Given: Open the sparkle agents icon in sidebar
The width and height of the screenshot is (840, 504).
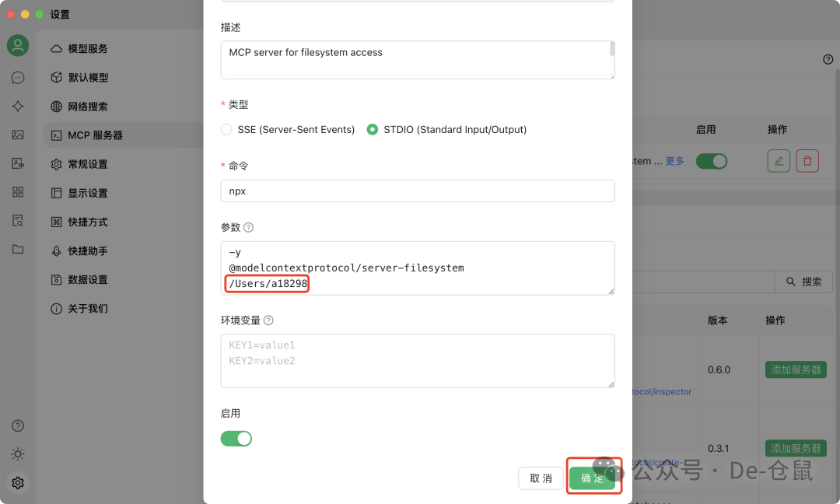Looking at the screenshot, I should [x=18, y=107].
